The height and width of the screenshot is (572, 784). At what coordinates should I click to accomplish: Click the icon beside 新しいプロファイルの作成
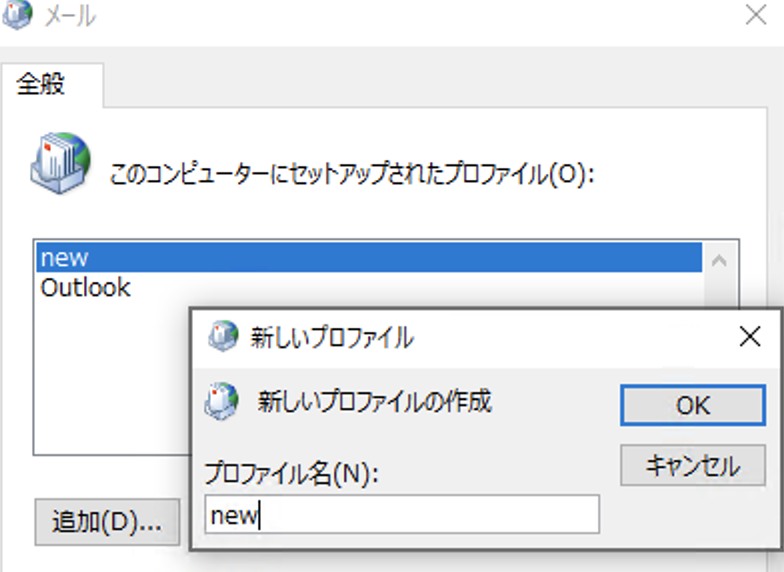(x=221, y=401)
